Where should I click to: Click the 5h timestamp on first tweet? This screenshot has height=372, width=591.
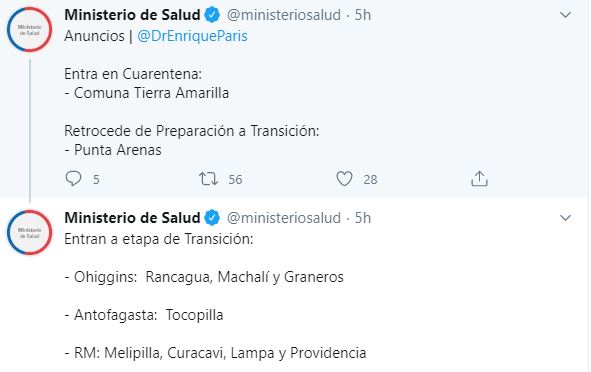pyautogui.click(x=363, y=15)
